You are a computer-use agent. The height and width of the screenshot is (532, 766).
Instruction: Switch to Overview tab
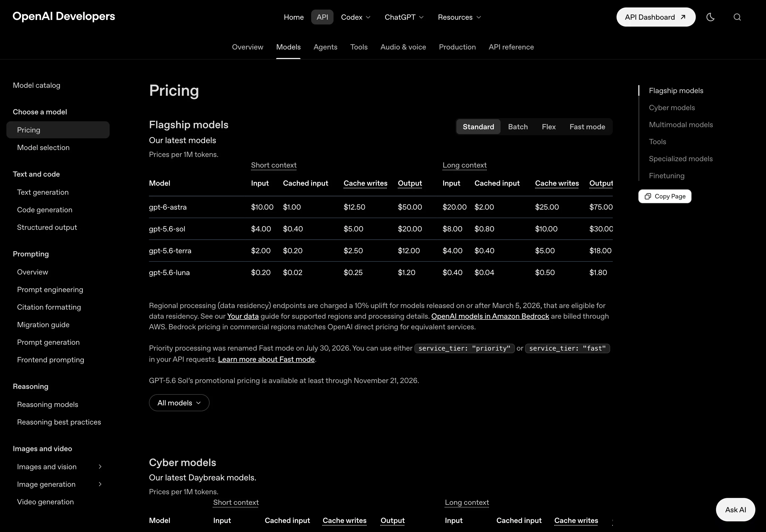tap(247, 47)
